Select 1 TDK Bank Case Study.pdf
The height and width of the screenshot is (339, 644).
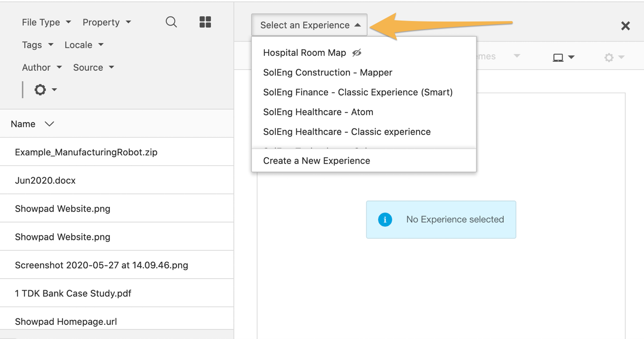coord(117,293)
